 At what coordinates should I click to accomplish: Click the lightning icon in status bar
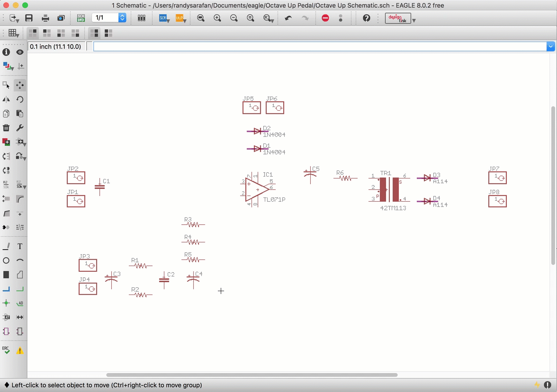[537, 385]
